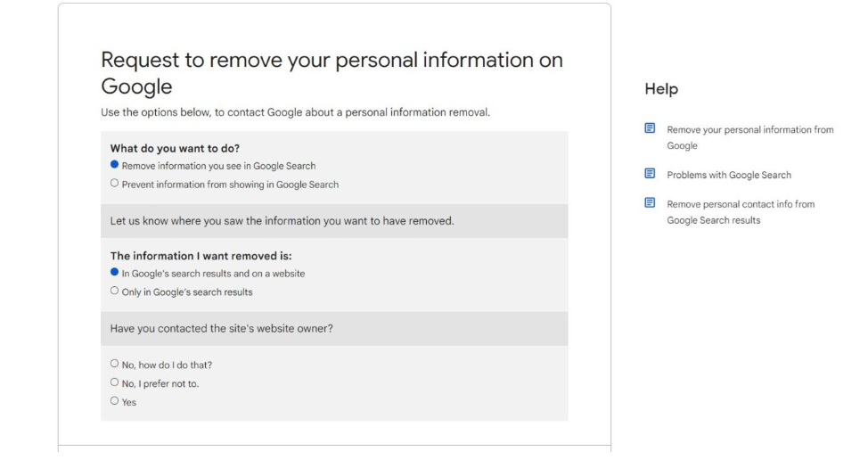Image resolution: width=868 pixels, height=468 pixels.
Task: Click the Only in Google's search results label
Action: click(x=187, y=292)
